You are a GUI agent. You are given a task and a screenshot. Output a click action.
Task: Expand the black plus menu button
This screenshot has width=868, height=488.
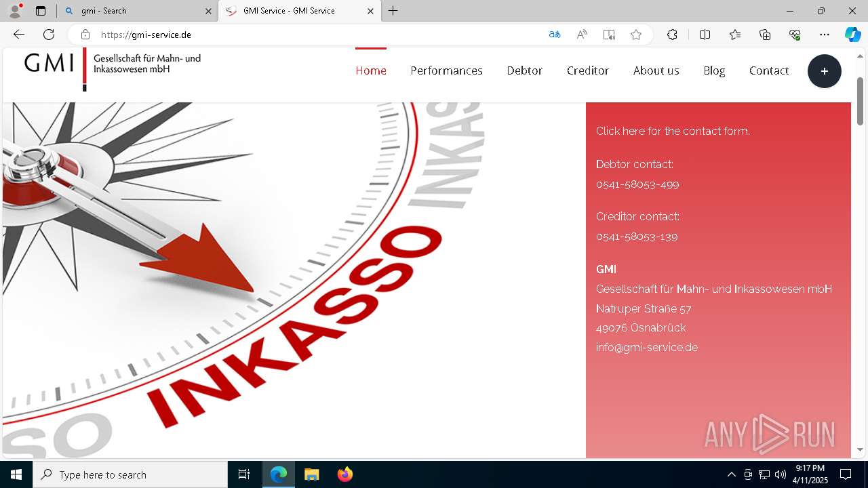click(x=825, y=71)
